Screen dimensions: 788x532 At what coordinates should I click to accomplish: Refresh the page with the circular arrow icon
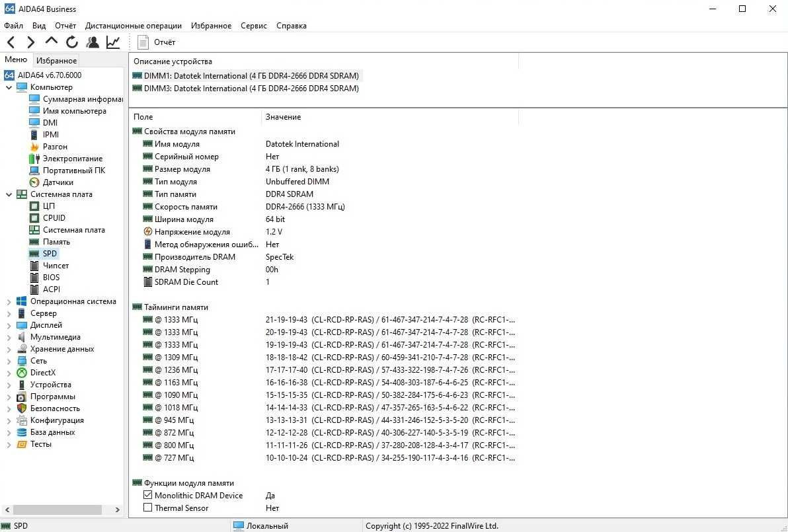(72, 42)
